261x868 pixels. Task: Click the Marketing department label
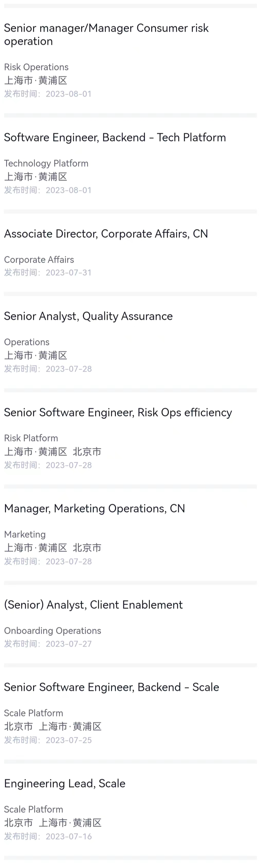coord(25,534)
